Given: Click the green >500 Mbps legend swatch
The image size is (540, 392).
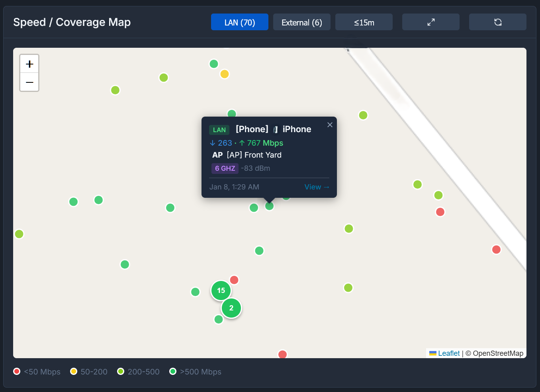Looking at the screenshot, I should (x=173, y=371).
